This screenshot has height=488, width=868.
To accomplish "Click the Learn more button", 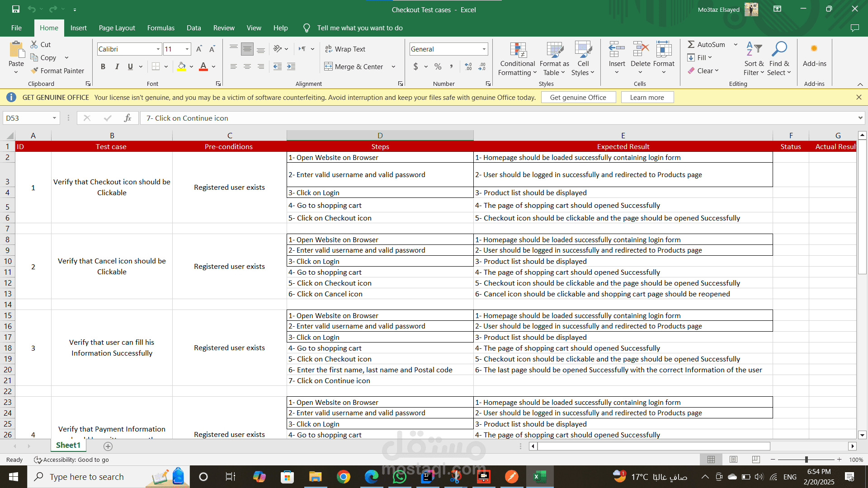I will point(647,97).
